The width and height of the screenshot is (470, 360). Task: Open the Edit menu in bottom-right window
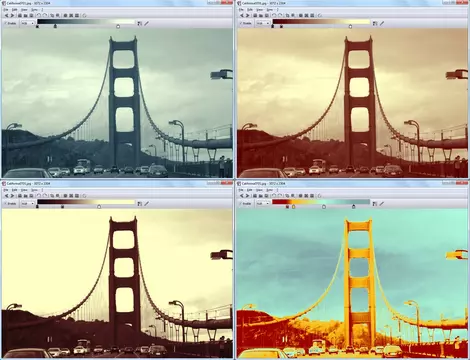(250, 190)
